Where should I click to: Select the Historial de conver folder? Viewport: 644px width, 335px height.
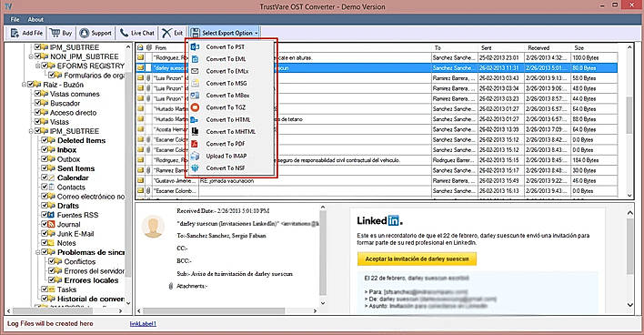(91, 299)
